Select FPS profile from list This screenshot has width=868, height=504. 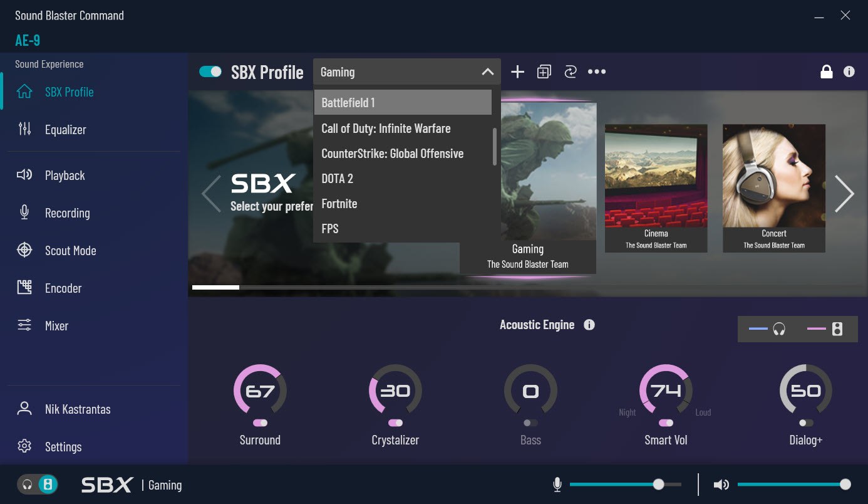403,229
